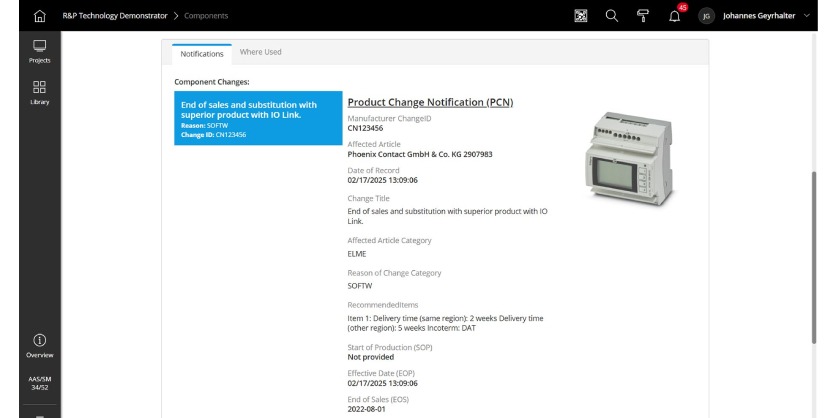The width and height of the screenshot is (836, 418).
Task: Click the End of Sales date 2022-08-01
Action: click(366, 409)
